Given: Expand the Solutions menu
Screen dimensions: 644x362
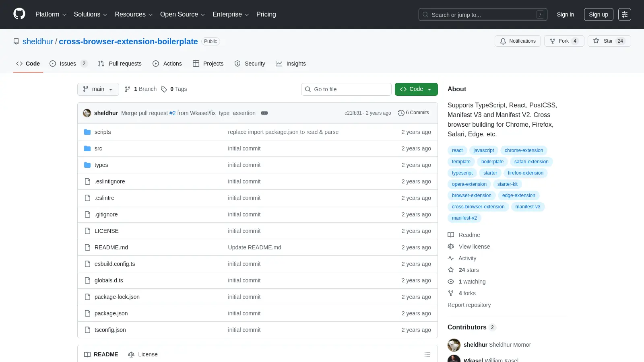Looking at the screenshot, I should [x=91, y=14].
